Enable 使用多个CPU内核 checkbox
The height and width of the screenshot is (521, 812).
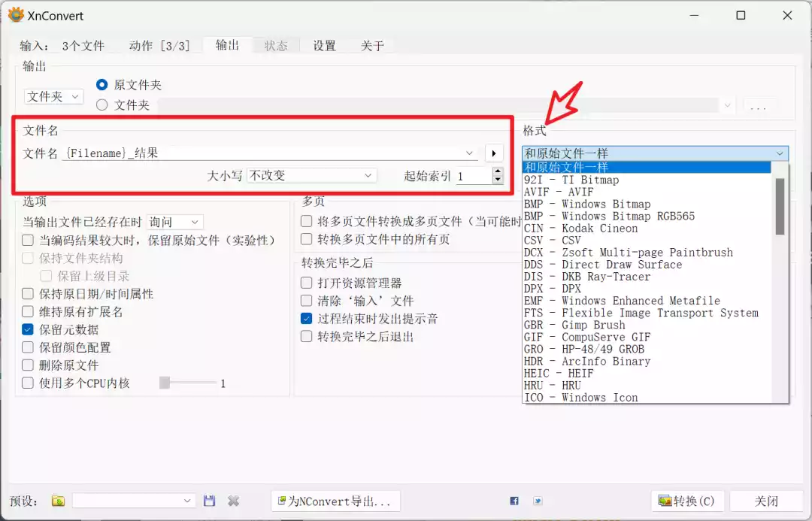(28, 383)
